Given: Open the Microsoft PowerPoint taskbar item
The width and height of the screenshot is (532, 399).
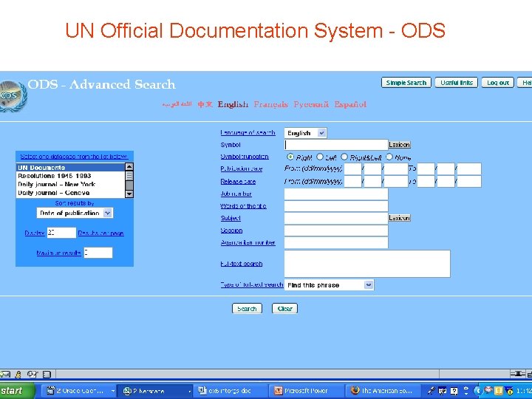Looking at the screenshot, I should coord(307,391).
